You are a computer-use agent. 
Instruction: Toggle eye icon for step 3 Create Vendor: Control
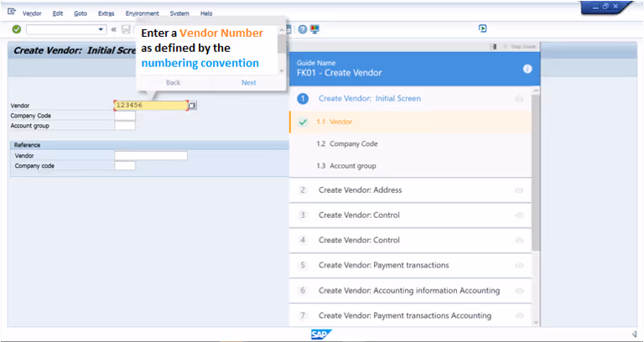[x=519, y=215]
